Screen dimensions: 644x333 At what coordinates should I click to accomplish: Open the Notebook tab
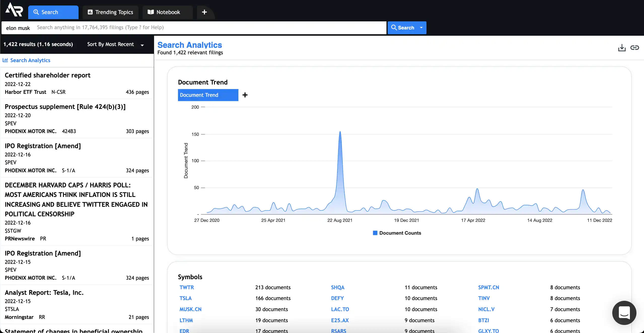[168, 12]
